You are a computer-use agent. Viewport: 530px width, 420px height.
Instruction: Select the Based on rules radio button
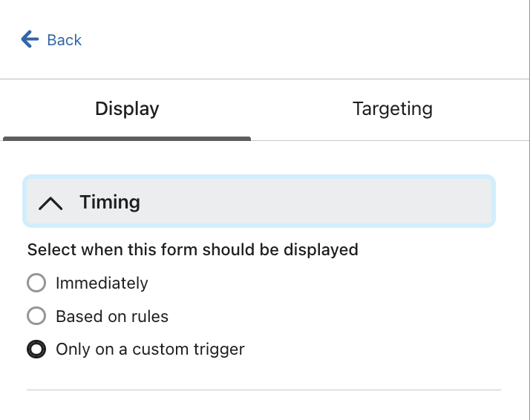pos(36,316)
